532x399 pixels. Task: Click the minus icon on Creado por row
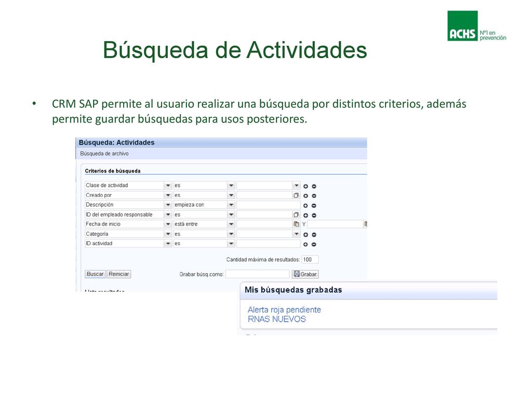pyautogui.click(x=314, y=196)
